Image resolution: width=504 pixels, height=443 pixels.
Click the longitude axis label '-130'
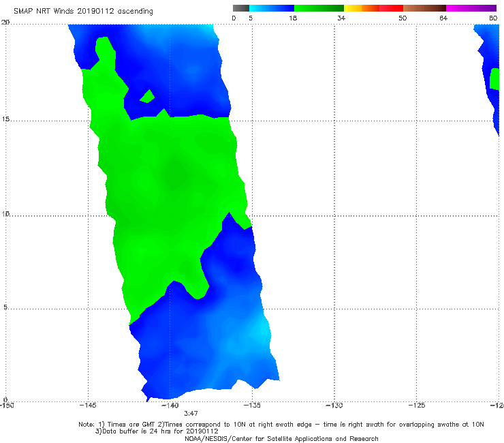point(334,406)
